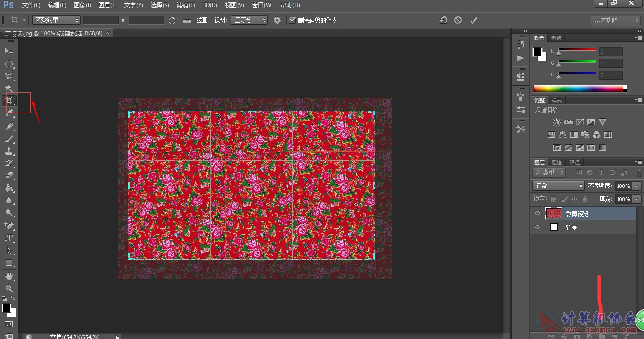Add a Color Balance adjustment

point(562,135)
